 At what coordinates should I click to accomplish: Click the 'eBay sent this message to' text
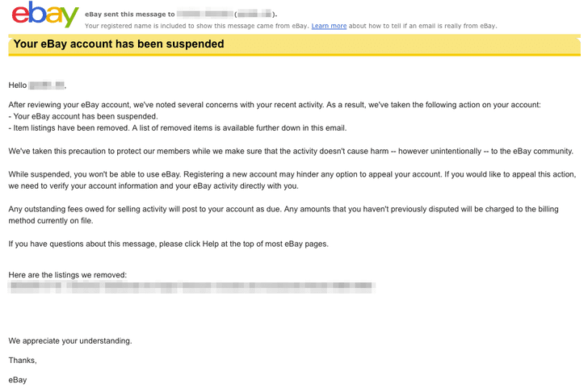[130, 15]
